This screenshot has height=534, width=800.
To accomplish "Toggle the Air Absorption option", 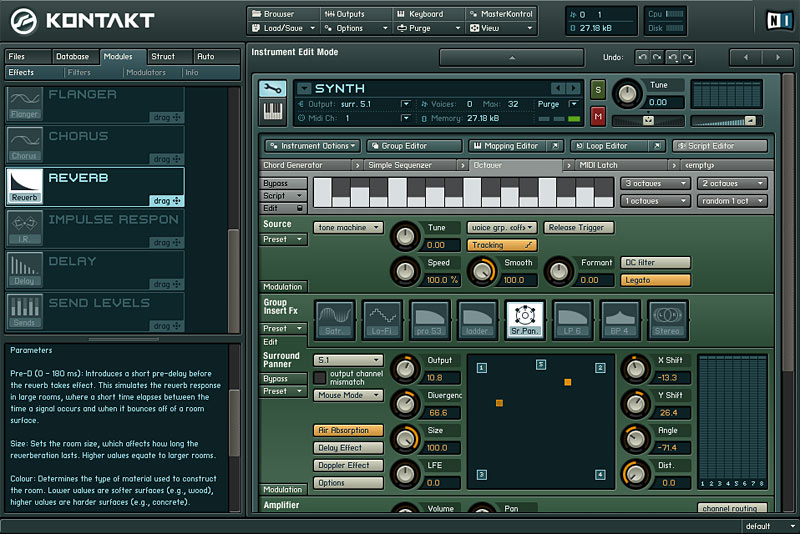I will [x=348, y=430].
